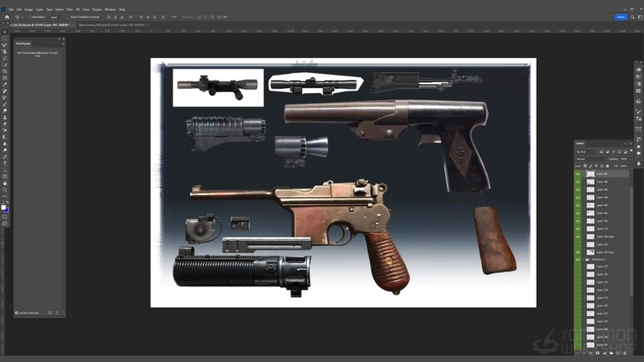Select the Pen tool
Viewport: 644px width, 362px height.
pyautogui.click(x=5, y=156)
